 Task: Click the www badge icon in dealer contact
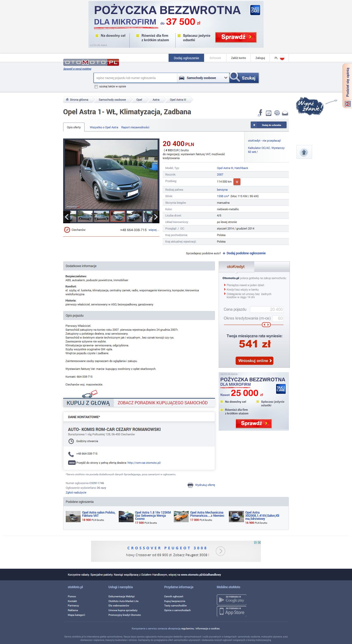pos(72,463)
